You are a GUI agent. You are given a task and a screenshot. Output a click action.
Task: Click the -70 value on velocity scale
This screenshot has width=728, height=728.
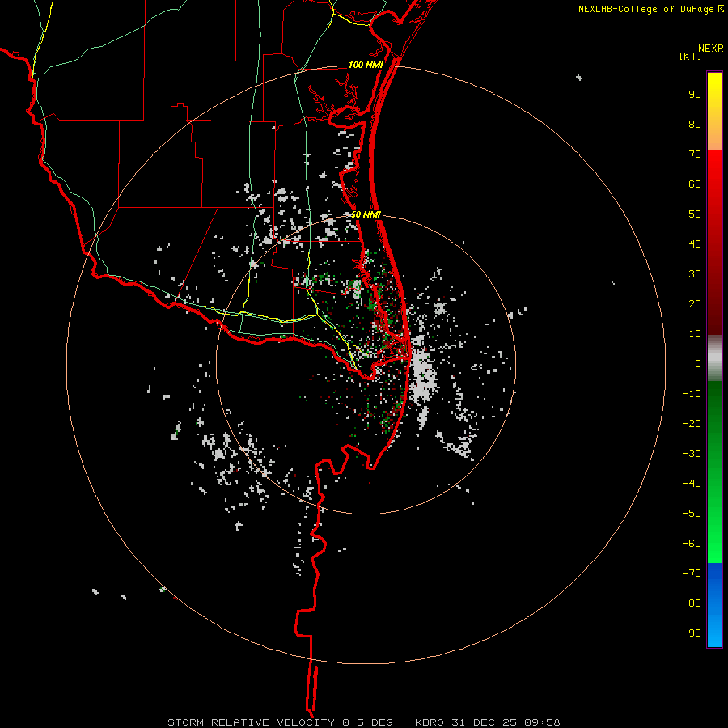692,574
